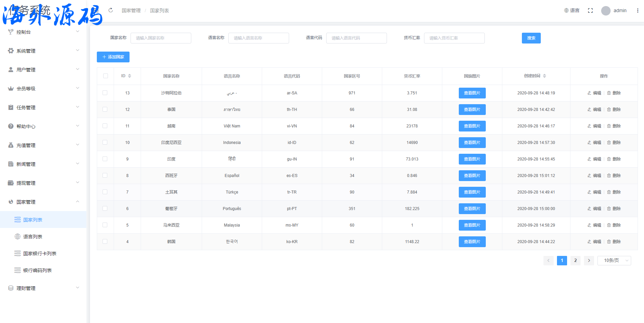This screenshot has height=323, width=644.
Task: Open 国家银行卡列表 in sidebar
Action: pos(39,254)
